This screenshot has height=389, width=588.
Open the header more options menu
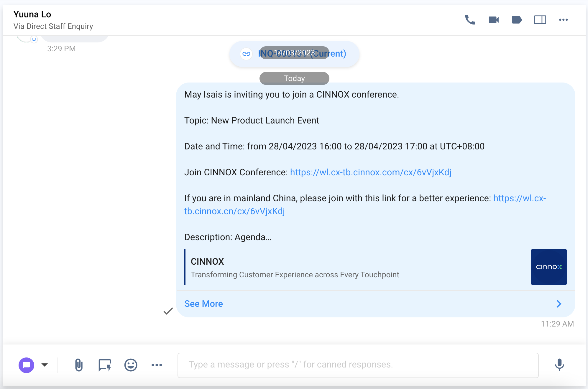tap(563, 20)
